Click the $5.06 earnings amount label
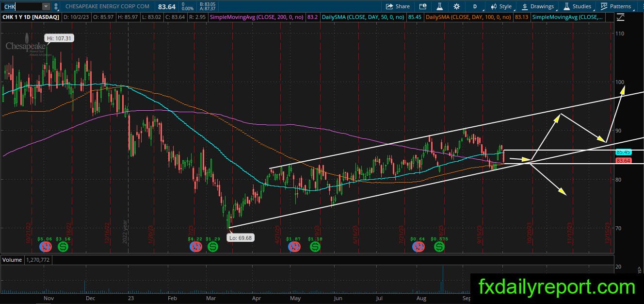 44,239
